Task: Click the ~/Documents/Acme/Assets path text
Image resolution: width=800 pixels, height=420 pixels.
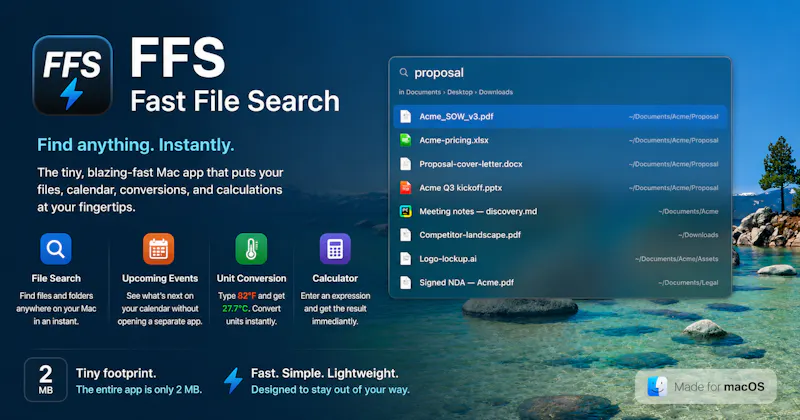Action: click(677, 259)
